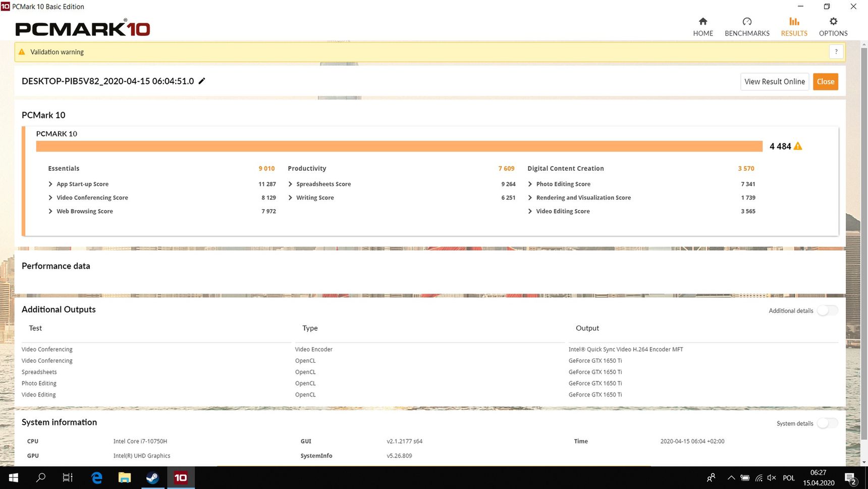Click the home house icon
868x489 pixels.
[x=703, y=21]
